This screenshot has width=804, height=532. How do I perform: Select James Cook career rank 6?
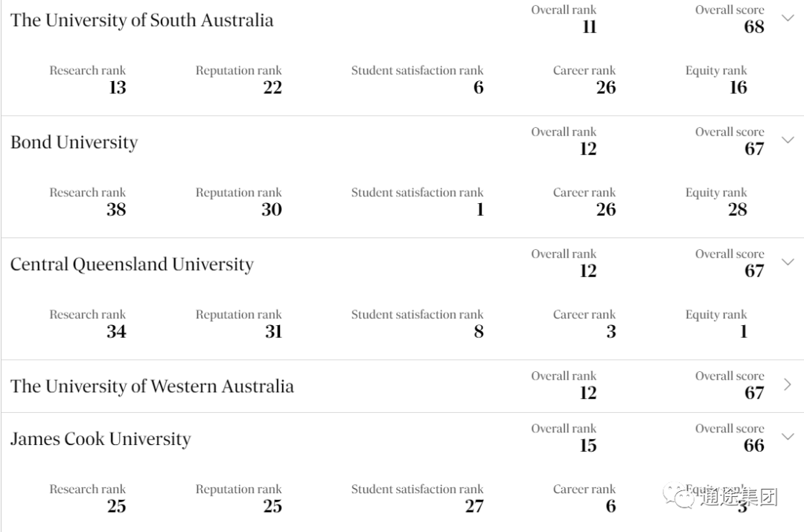(610, 506)
